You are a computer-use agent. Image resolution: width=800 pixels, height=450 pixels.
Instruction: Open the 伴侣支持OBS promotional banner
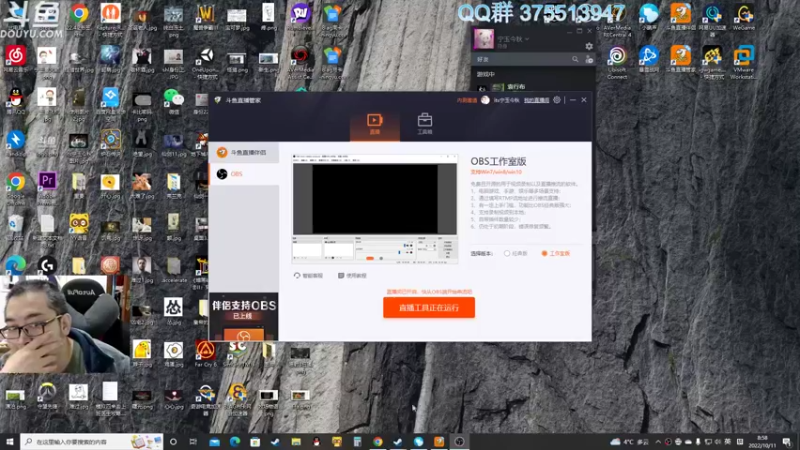coord(244,316)
